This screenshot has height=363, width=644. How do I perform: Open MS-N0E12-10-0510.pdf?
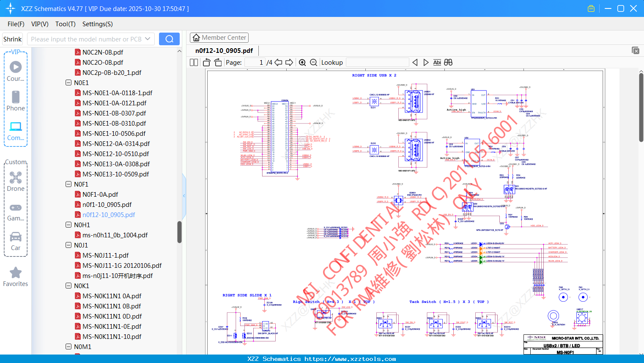click(116, 154)
